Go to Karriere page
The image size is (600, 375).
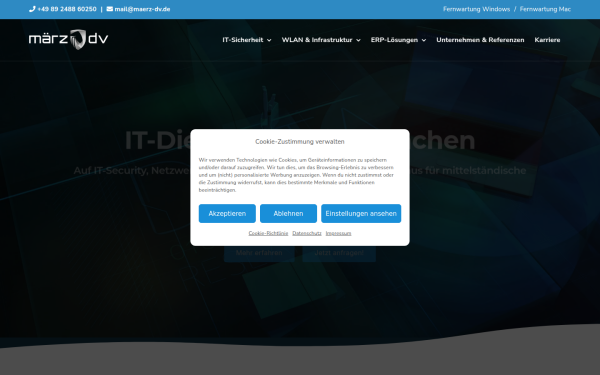tap(547, 40)
